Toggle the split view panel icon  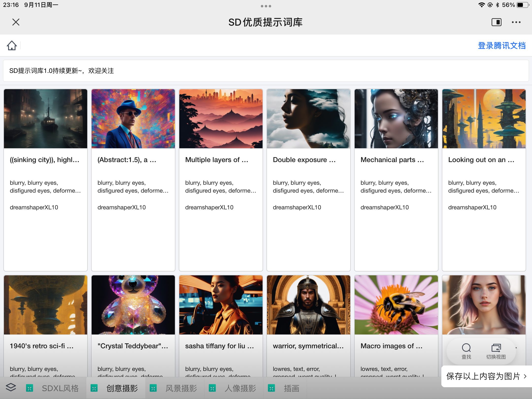[x=496, y=22]
